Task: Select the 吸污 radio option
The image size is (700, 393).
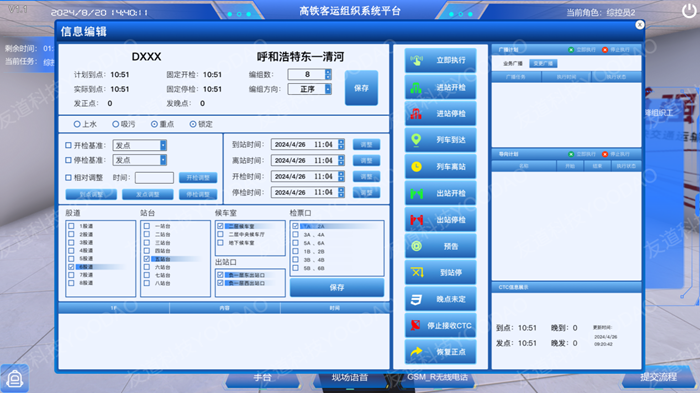Action: (x=116, y=124)
